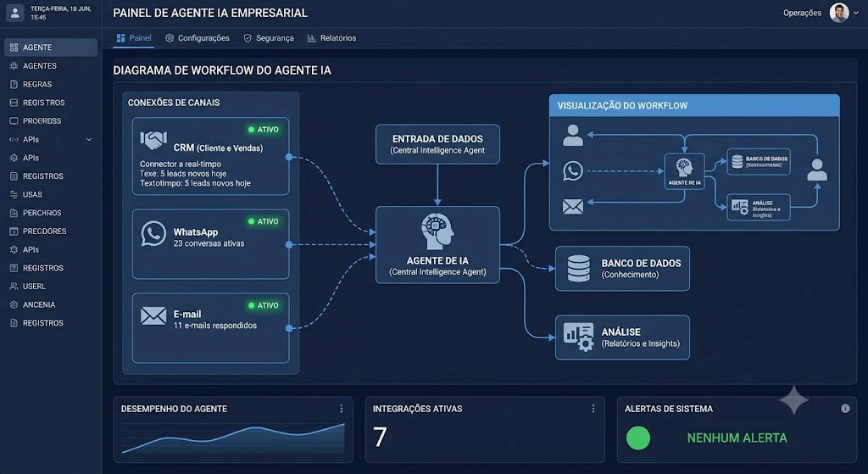The height and width of the screenshot is (474, 868).
Task: Click the NENHUM ALERTA text
Action: 737,438
